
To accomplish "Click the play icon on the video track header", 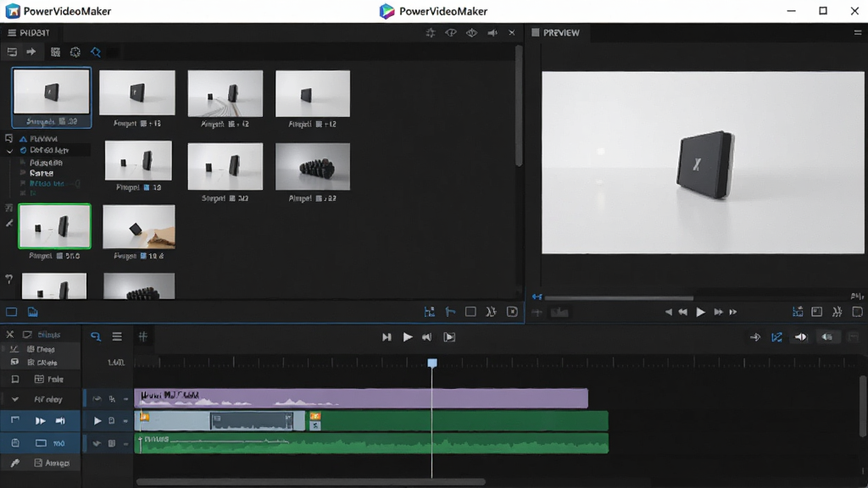I will coord(97,421).
